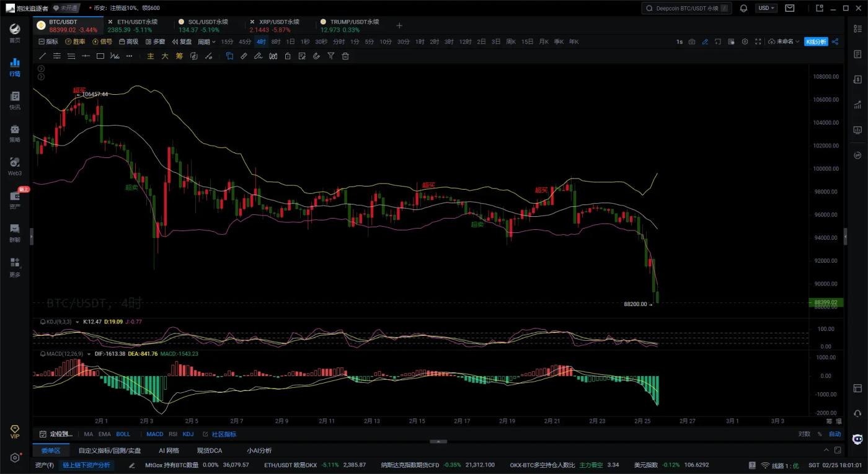The image size is (868, 474).
Task: Take a chart screenshot with the camera icon
Action: (x=692, y=42)
